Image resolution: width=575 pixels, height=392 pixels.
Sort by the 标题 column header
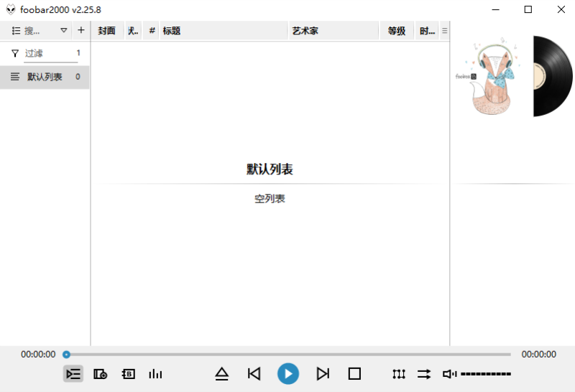pos(224,31)
